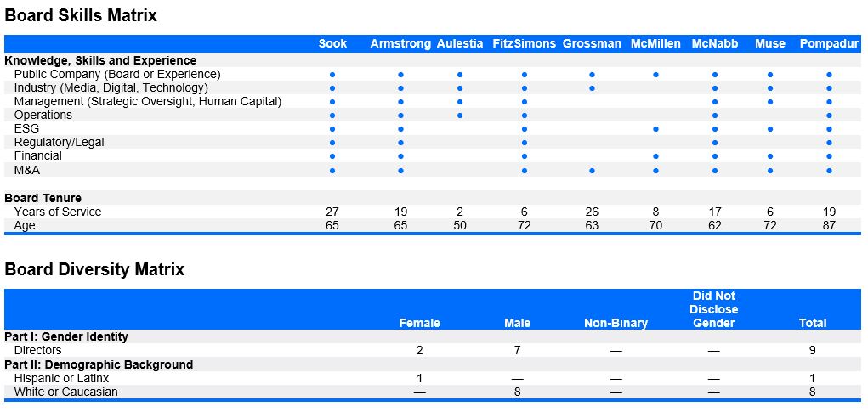Screen dimensions: 868x412
Task: Click Pompadur's age value 87
Action: [x=829, y=225]
